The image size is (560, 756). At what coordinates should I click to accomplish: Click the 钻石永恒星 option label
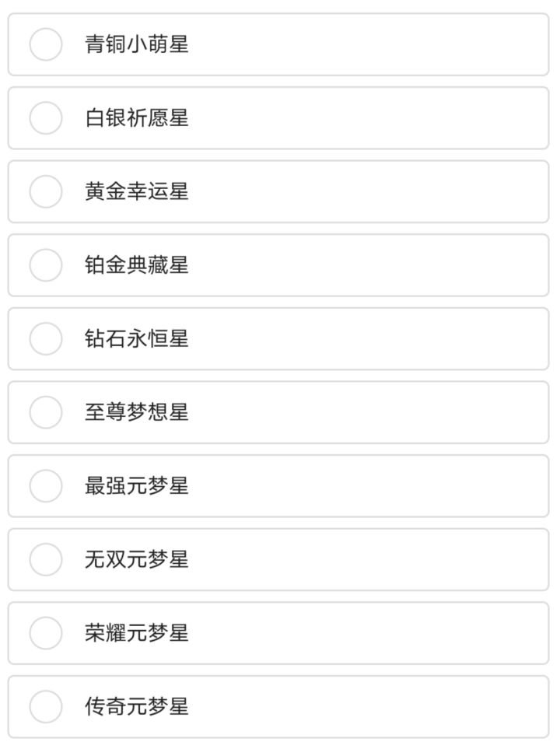[x=137, y=338]
